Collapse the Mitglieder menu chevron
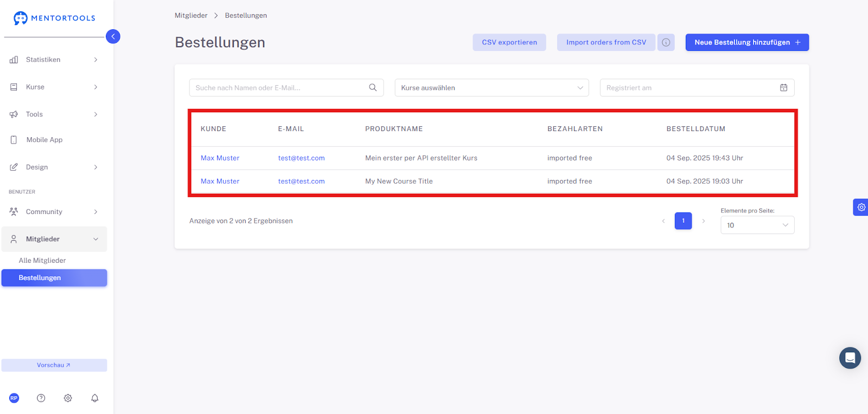Screen dimensions: 868x414 point(95,239)
